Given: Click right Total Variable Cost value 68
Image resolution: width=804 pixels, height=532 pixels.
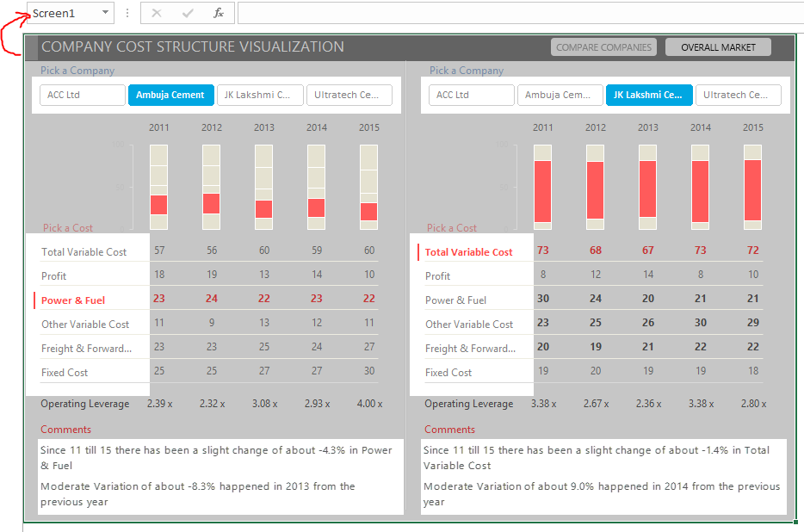Looking at the screenshot, I should click(596, 251).
